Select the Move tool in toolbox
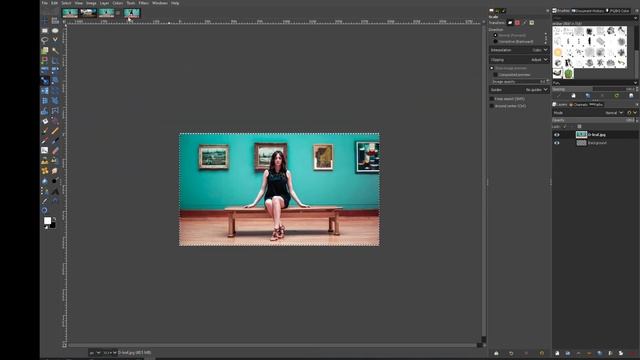 (44, 20)
